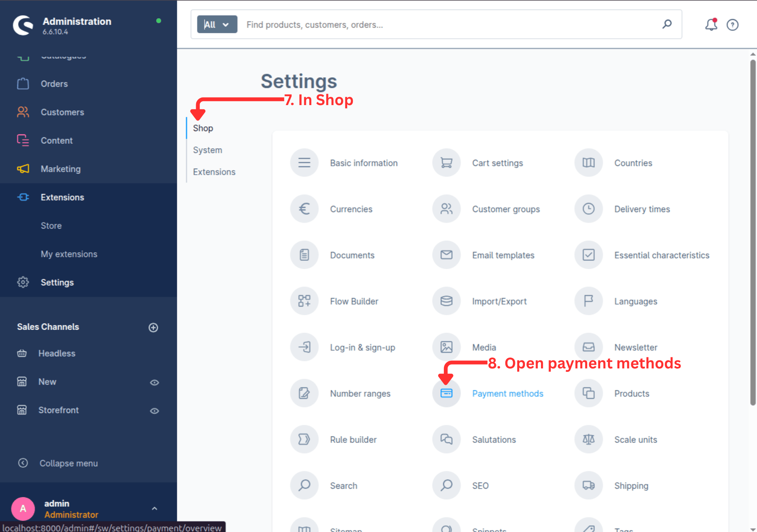
Task: Open the All search scope dropdown
Action: [x=217, y=24]
